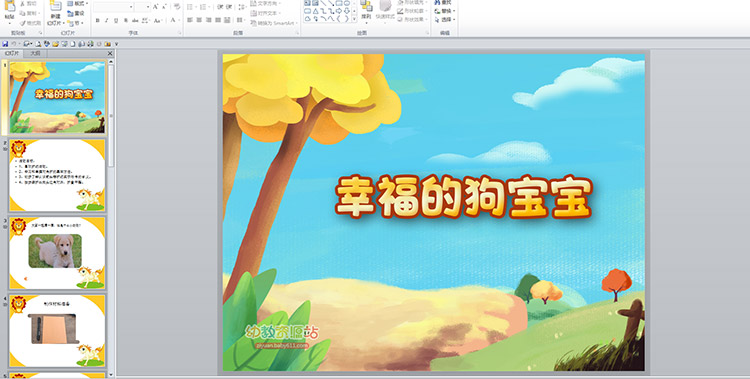
Task: Toggle Align Text Right
Action: point(209,20)
